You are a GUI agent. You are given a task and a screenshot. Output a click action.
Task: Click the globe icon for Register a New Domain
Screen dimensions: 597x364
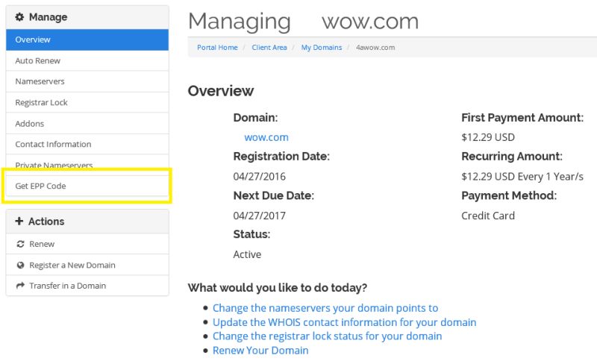click(21, 266)
